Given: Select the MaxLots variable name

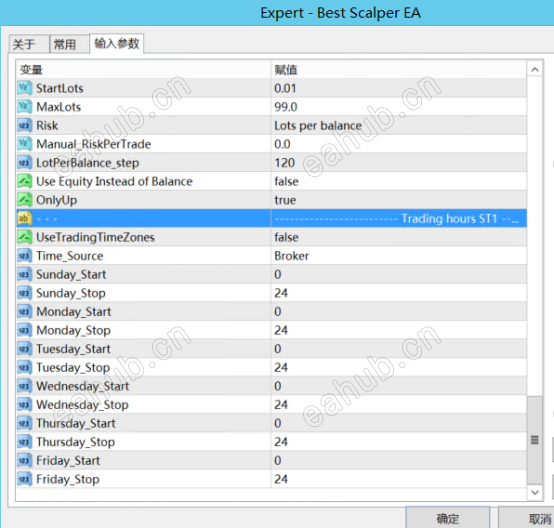Looking at the screenshot, I should coord(59,107).
